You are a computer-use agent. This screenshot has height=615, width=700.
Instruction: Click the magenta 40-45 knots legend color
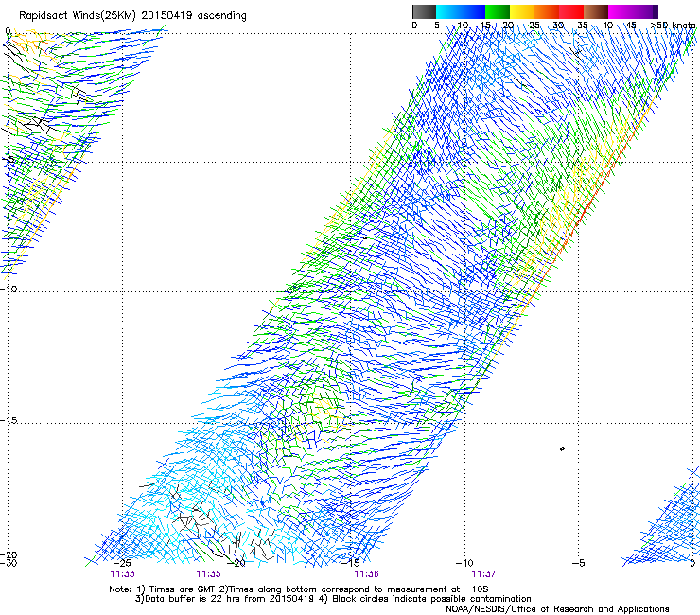[621, 11]
